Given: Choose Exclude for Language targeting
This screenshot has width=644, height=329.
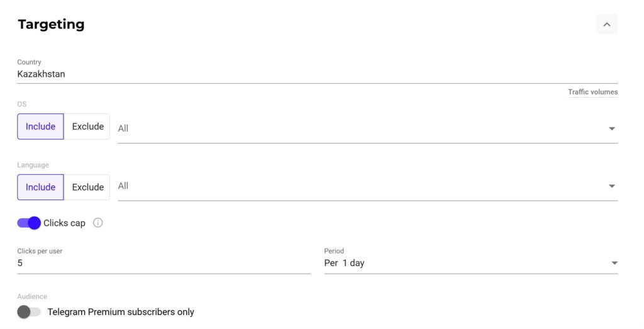Looking at the screenshot, I should coord(87,187).
